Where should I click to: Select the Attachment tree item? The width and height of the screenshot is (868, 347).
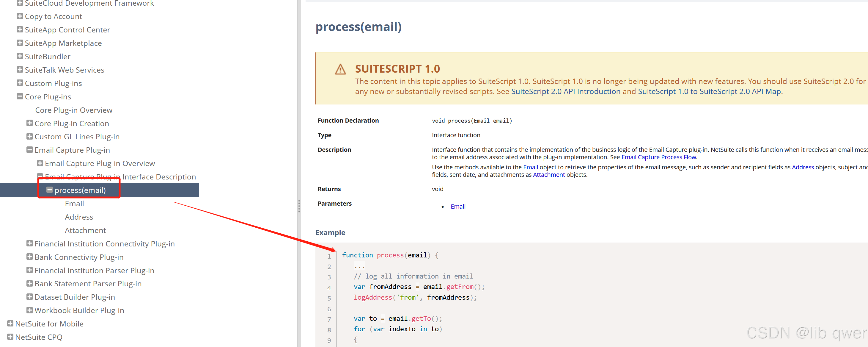[x=85, y=230]
